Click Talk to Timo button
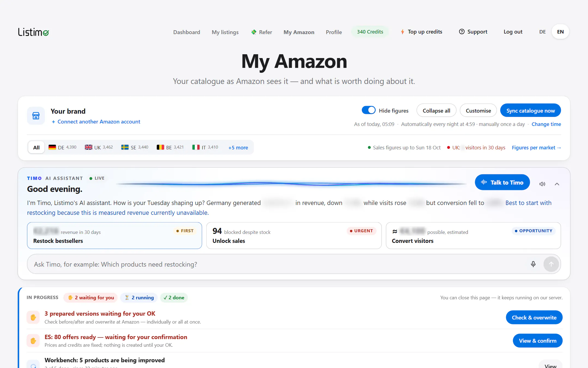 coord(502,182)
